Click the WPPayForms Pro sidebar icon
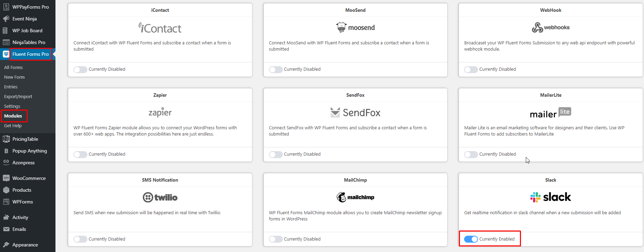 (6, 7)
